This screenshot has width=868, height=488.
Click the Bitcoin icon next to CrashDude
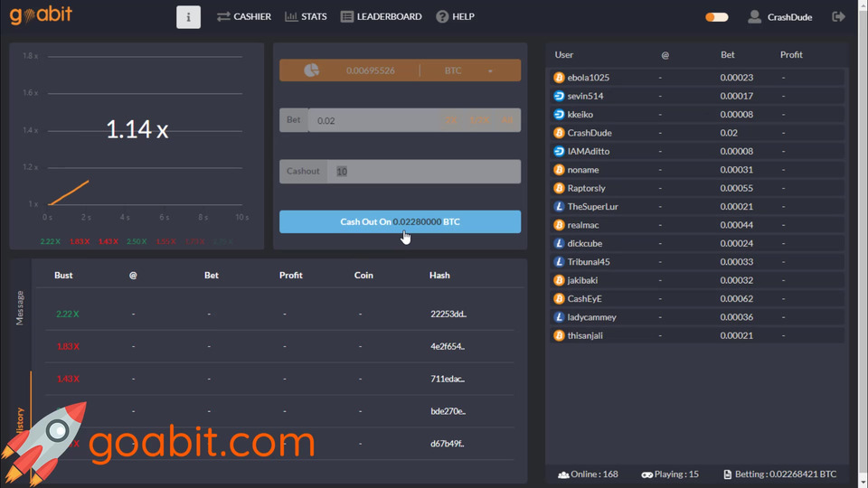(559, 133)
